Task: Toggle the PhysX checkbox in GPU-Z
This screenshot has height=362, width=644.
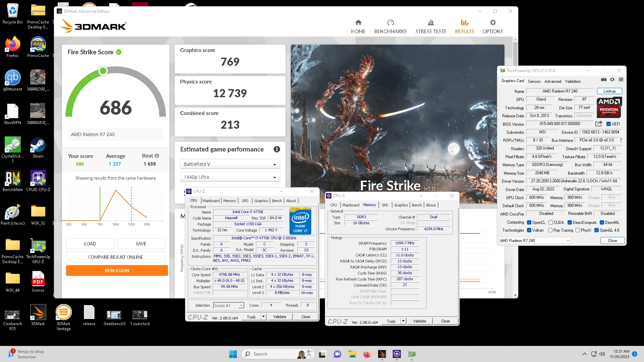Action: [x=578, y=230]
